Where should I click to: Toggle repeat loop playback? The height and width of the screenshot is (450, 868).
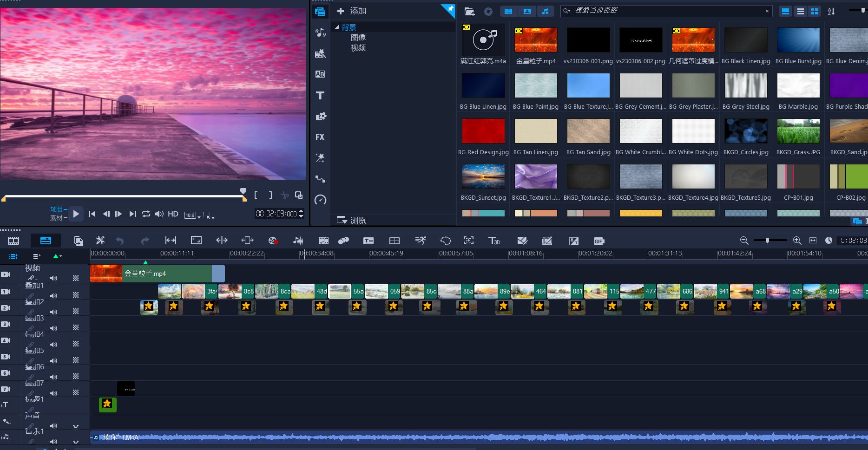point(146,214)
